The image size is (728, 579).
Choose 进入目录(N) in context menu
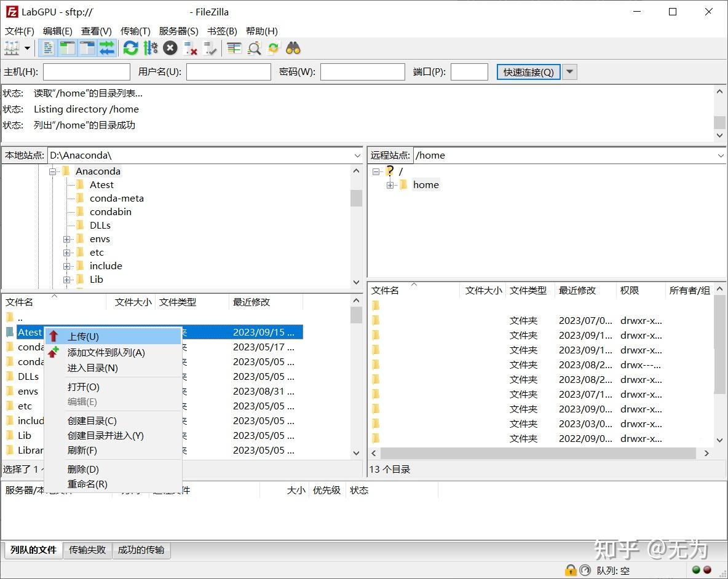(x=113, y=368)
